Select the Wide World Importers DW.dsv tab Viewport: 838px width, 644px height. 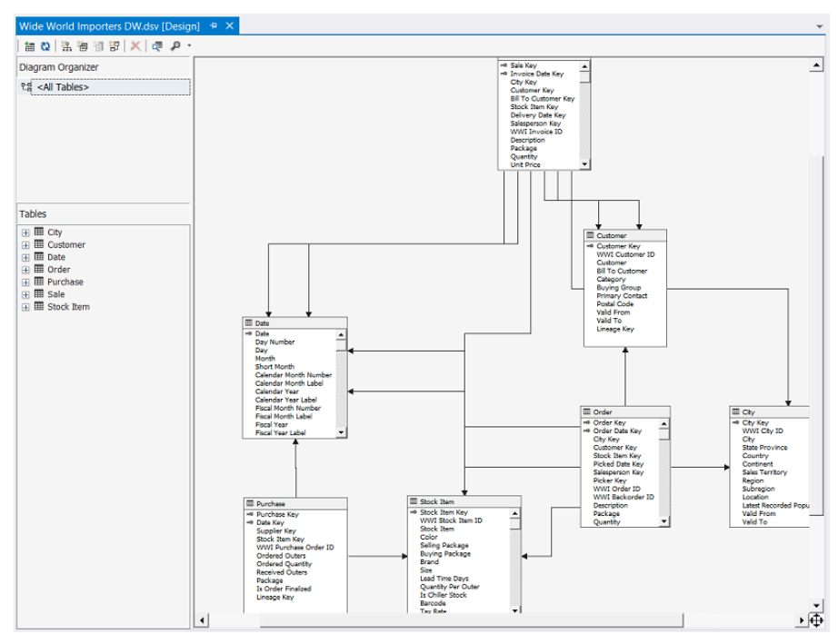[109, 26]
